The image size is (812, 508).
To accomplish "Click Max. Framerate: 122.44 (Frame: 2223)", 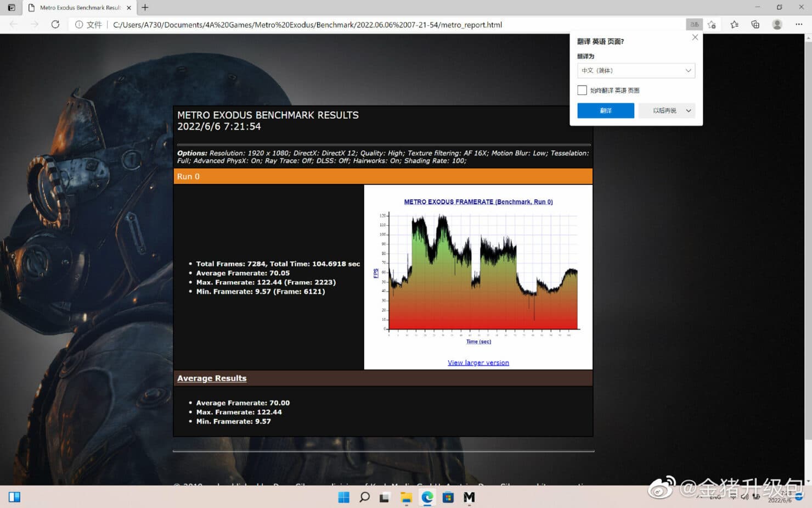I will (x=266, y=282).
